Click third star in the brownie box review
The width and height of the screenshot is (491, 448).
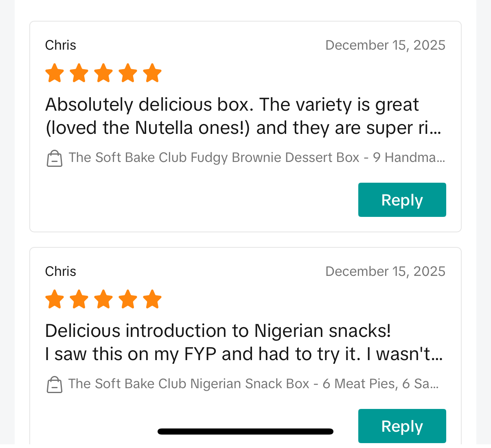pyautogui.click(x=103, y=73)
